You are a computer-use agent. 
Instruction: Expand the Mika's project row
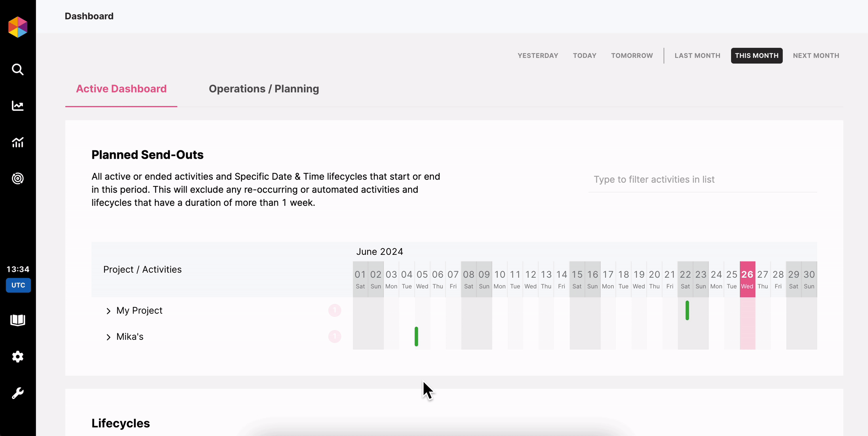pos(108,337)
